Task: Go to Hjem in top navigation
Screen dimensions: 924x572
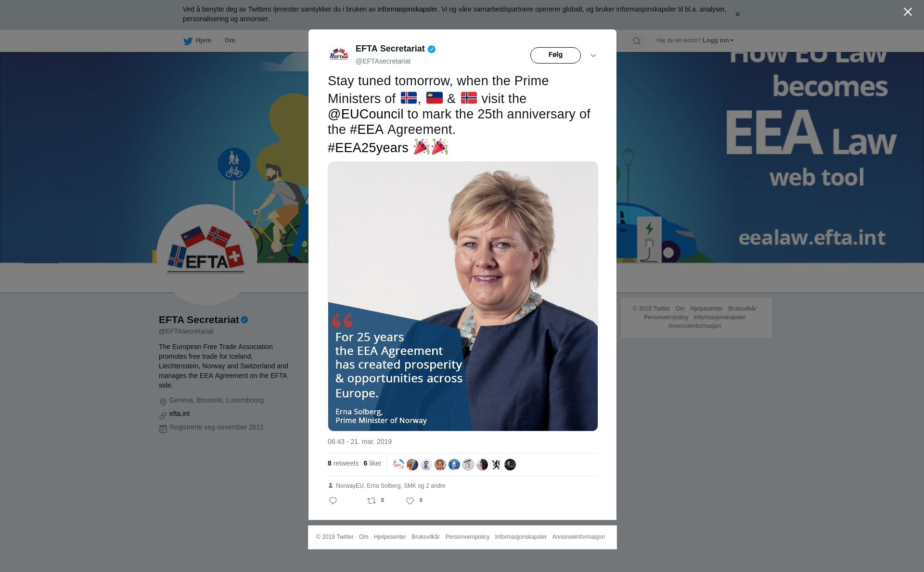Action: pos(204,40)
